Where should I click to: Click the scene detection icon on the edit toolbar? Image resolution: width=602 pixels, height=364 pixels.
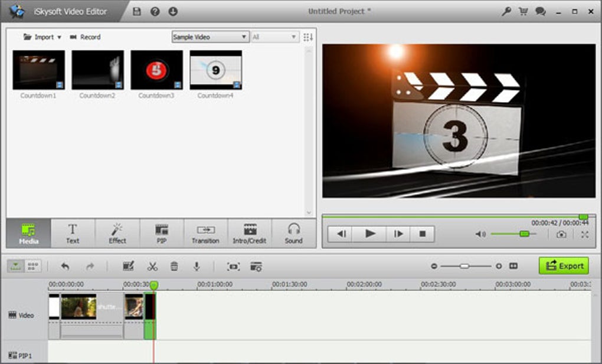256,266
